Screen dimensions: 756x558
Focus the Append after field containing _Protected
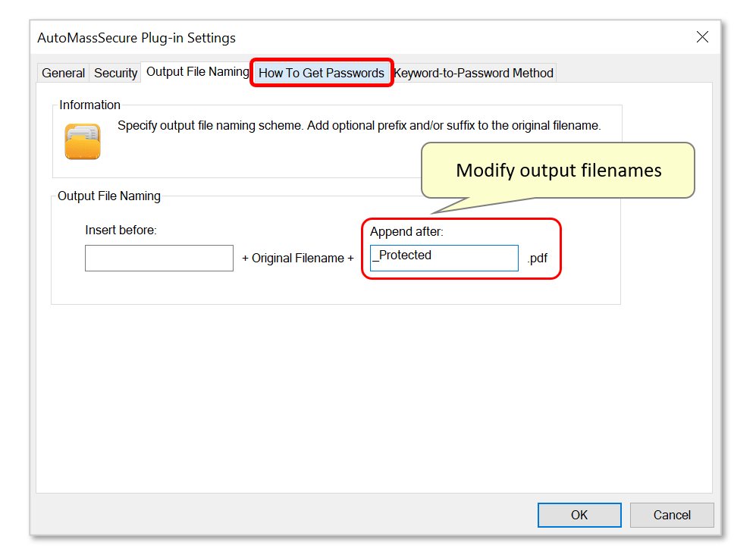(444, 259)
